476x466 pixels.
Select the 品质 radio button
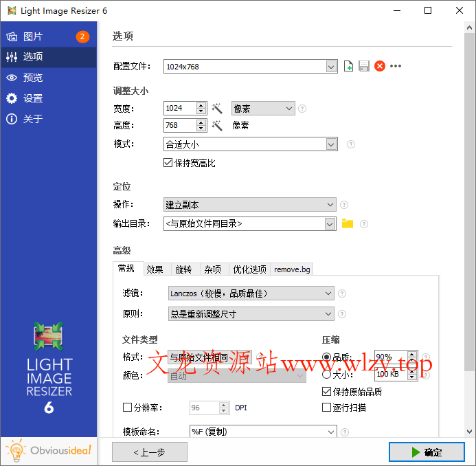tap(326, 357)
